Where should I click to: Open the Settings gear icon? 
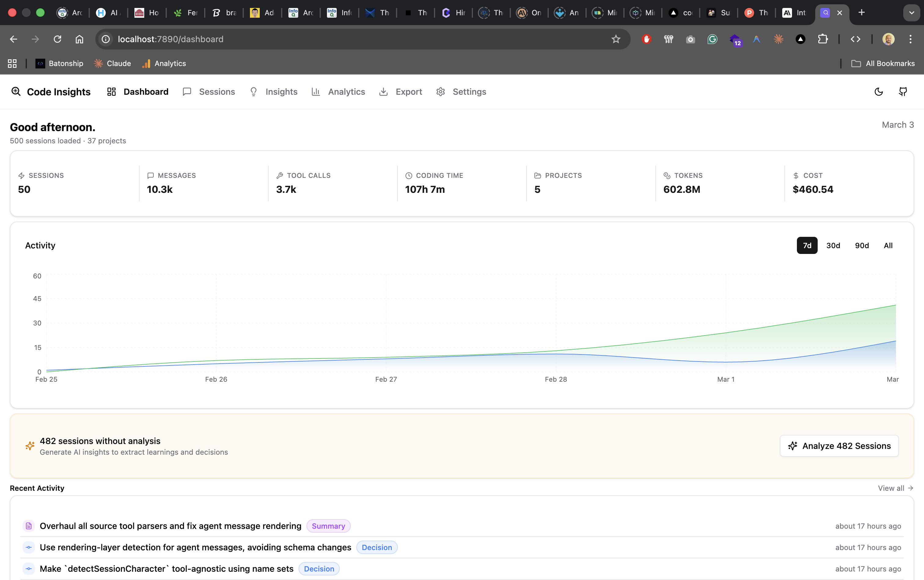tap(440, 92)
